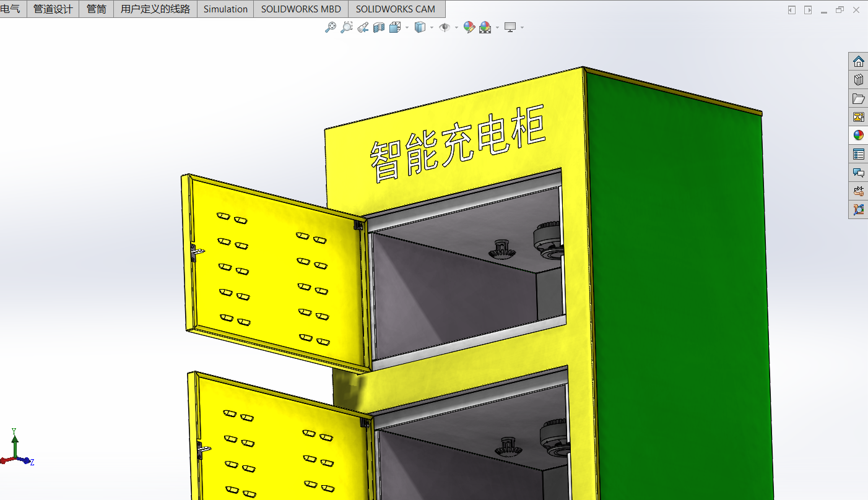This screenshot has width=868, height=500.
Task: Click the Zoom to Fit magnifier icon
Action: pos(331,27)
